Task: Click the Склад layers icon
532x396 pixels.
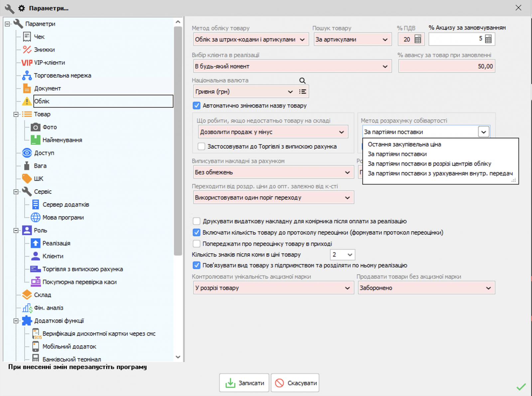Action: point(27,295)
